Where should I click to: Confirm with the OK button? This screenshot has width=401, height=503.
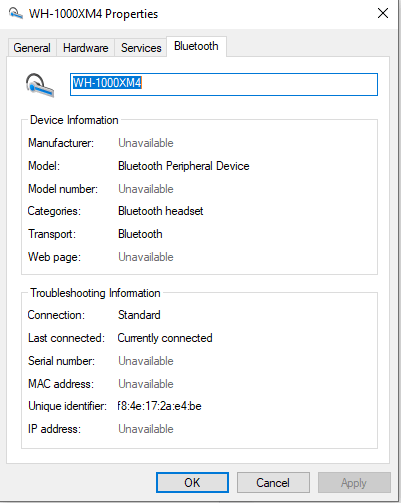pos(192,482)
